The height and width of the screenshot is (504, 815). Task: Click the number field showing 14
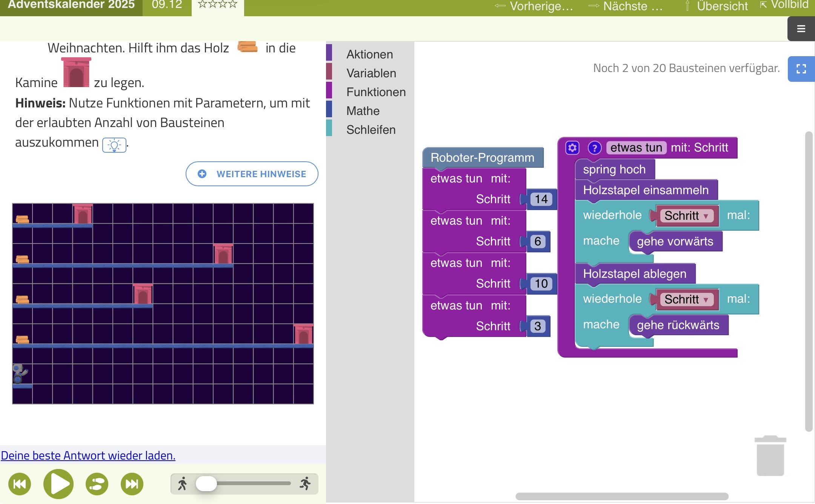(541, 199)
